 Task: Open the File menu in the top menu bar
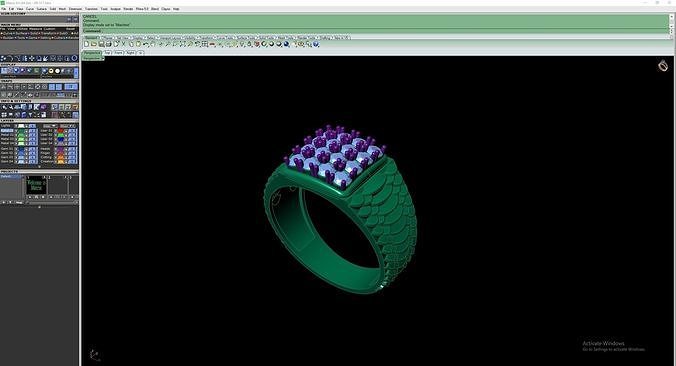(x=4, y=9)
